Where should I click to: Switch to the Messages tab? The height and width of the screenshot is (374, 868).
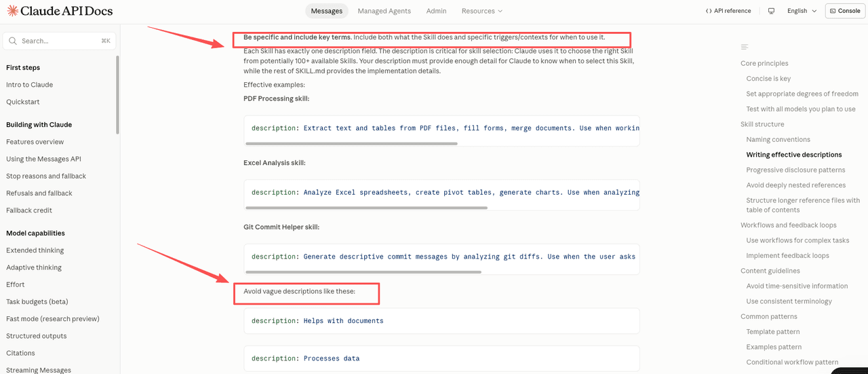(327, 11)
